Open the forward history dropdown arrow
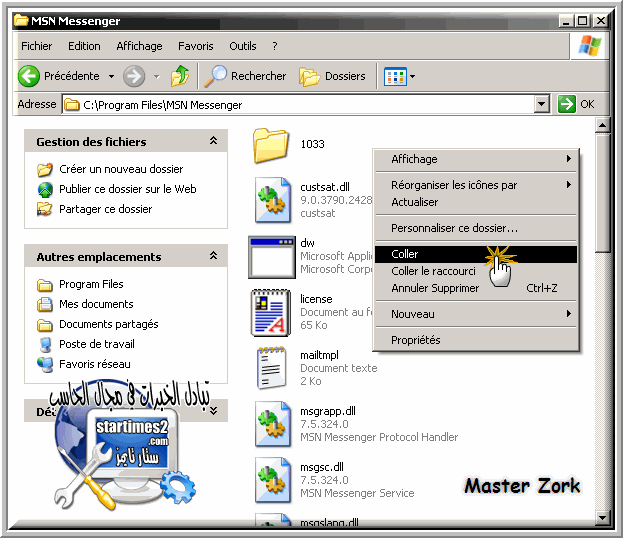Image resolution: width=623 pixels, height=538 pixels. click(157, 76)
